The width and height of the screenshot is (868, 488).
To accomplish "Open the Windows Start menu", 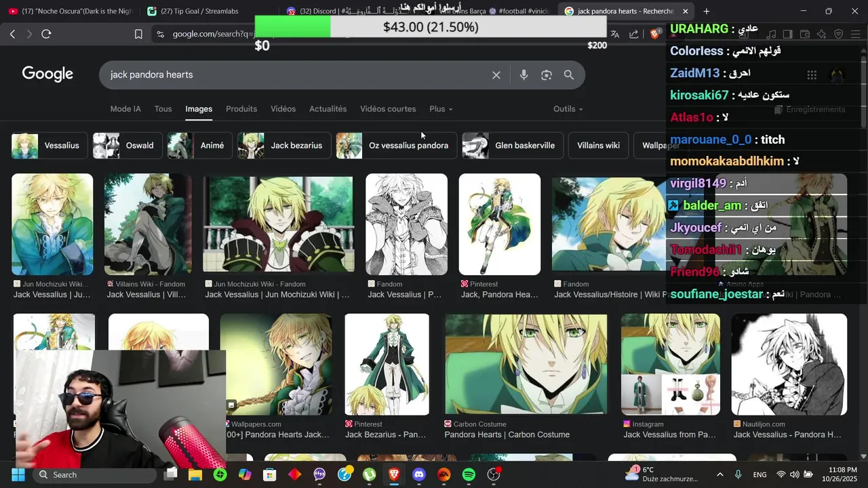I will coord(18,474).
